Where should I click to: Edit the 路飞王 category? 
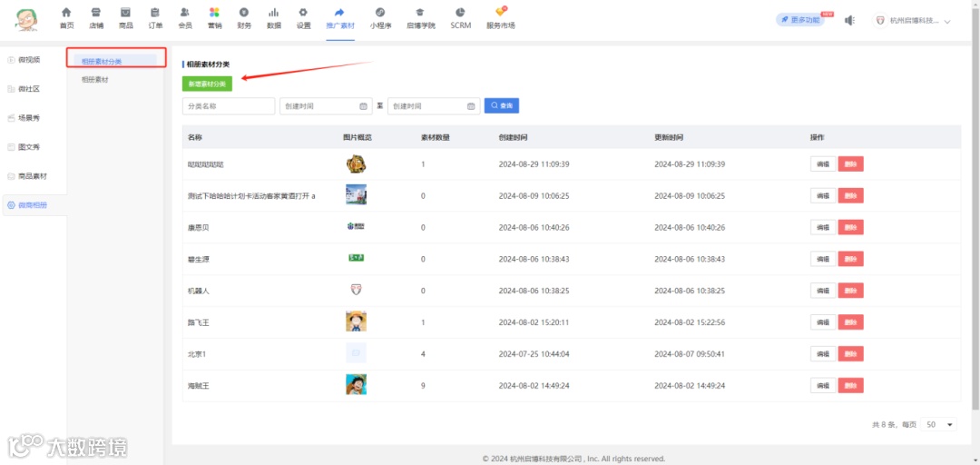point(823,322)
